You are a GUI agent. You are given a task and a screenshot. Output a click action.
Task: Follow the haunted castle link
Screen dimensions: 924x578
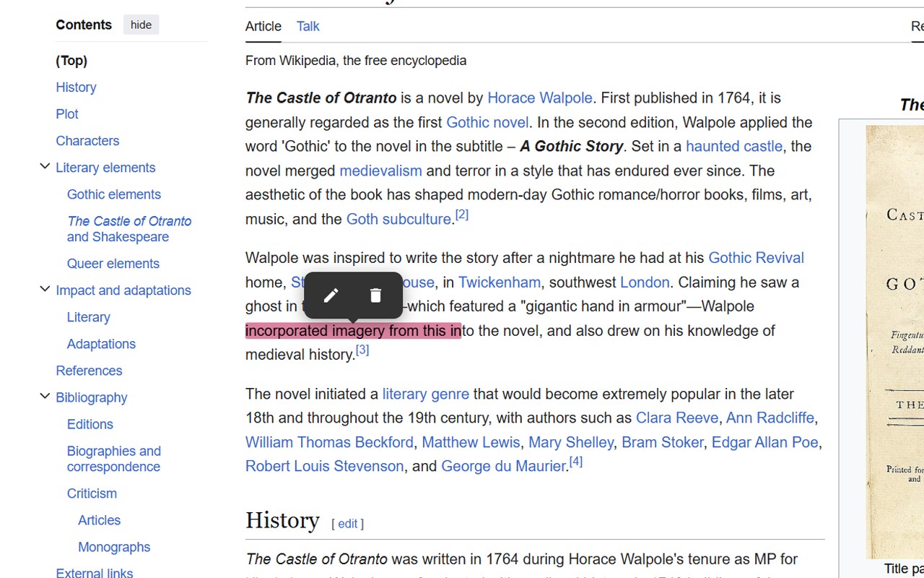click(734, 146)
